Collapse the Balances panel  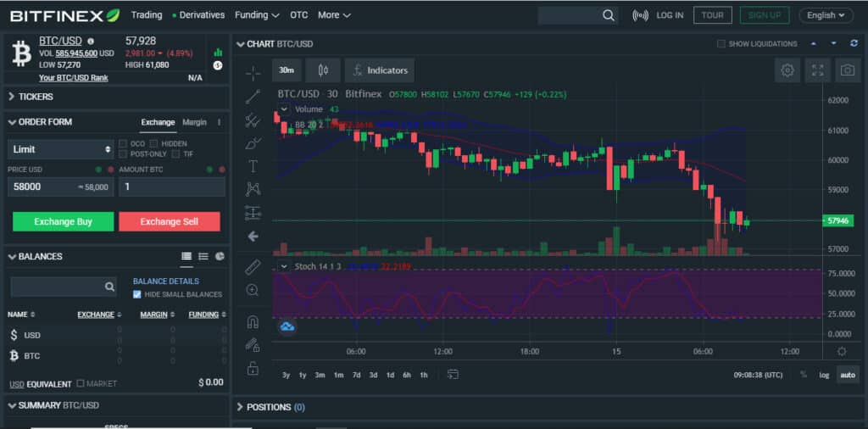tap(12, 257)
